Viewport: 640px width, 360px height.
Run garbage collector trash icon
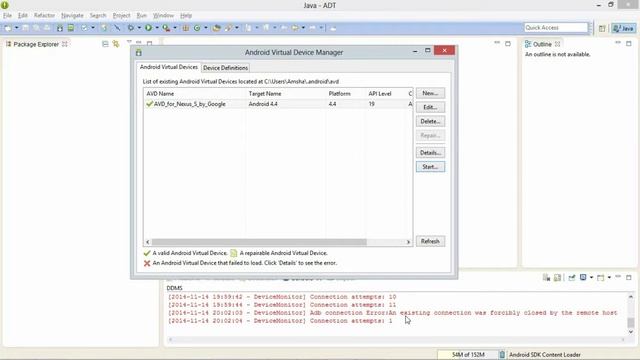coord(502,355)
